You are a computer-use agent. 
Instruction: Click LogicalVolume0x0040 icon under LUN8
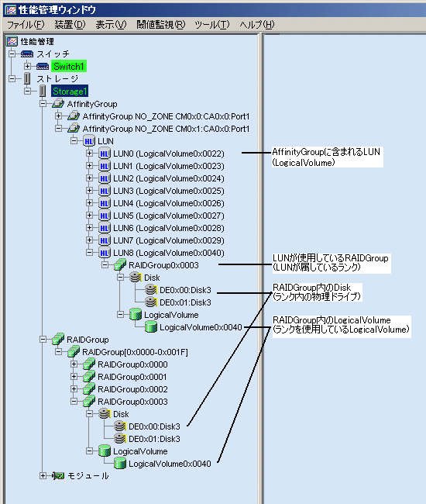(151, 327)
